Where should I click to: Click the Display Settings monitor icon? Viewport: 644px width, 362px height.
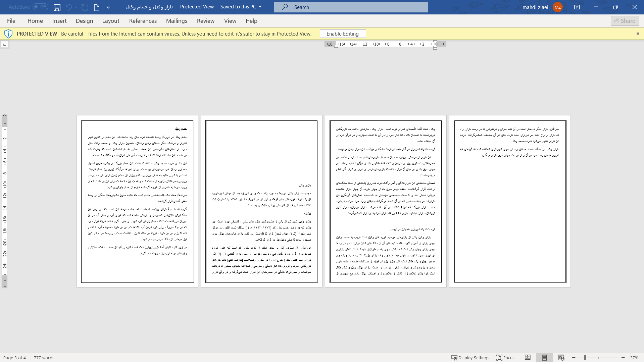coord(454,358)
